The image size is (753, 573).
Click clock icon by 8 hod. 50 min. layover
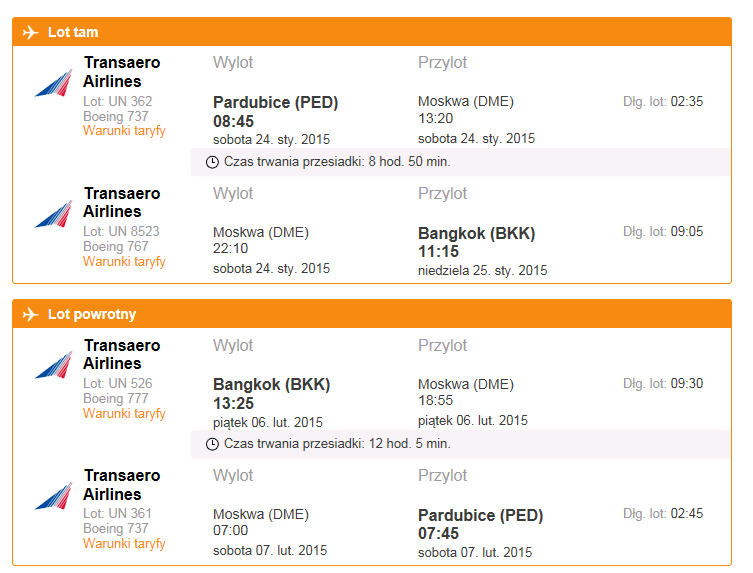212,162
